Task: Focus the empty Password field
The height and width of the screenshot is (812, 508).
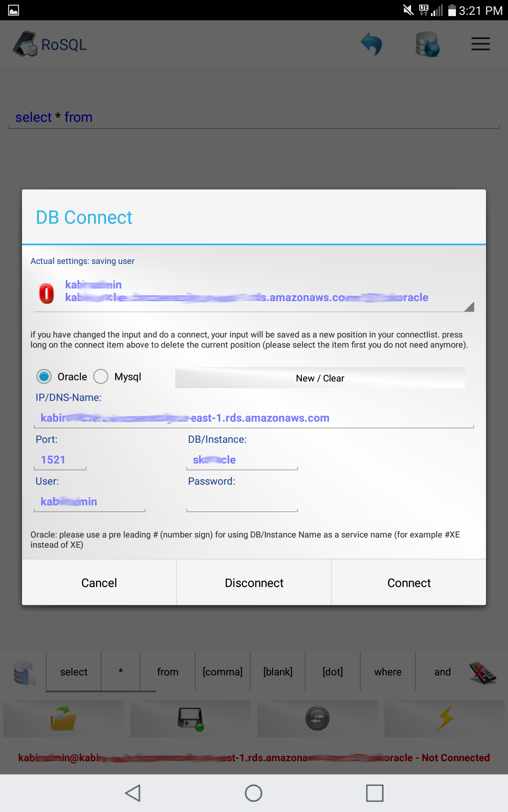Action: pos(242,502)
